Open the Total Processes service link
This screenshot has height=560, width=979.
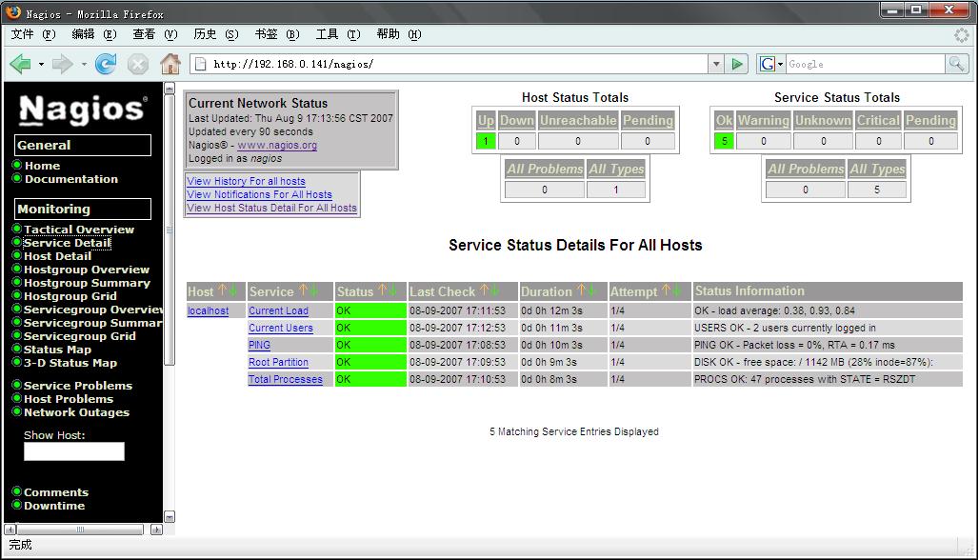click(286, 379)
